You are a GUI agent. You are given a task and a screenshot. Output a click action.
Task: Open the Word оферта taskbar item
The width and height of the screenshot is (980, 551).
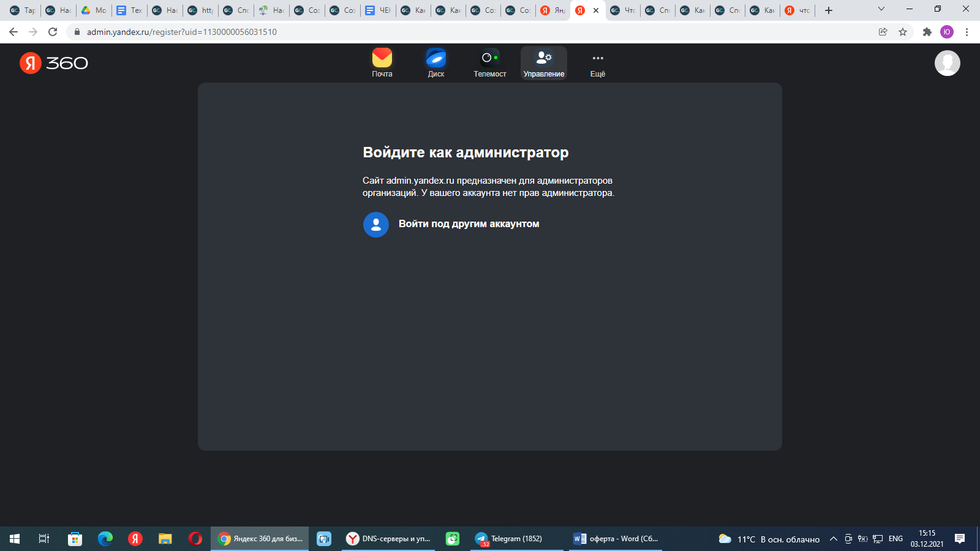coord(616,539)
